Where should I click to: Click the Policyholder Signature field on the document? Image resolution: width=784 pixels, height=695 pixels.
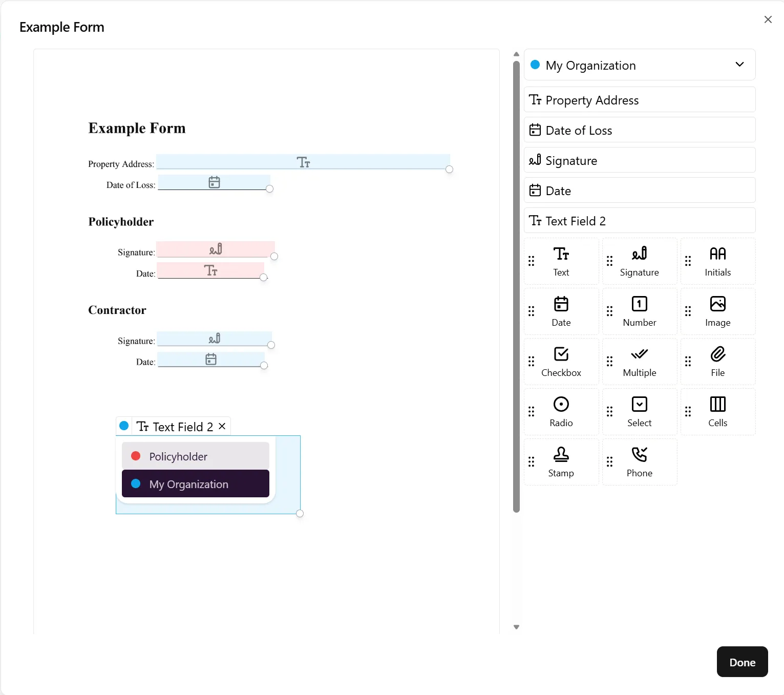click(216, 249)
